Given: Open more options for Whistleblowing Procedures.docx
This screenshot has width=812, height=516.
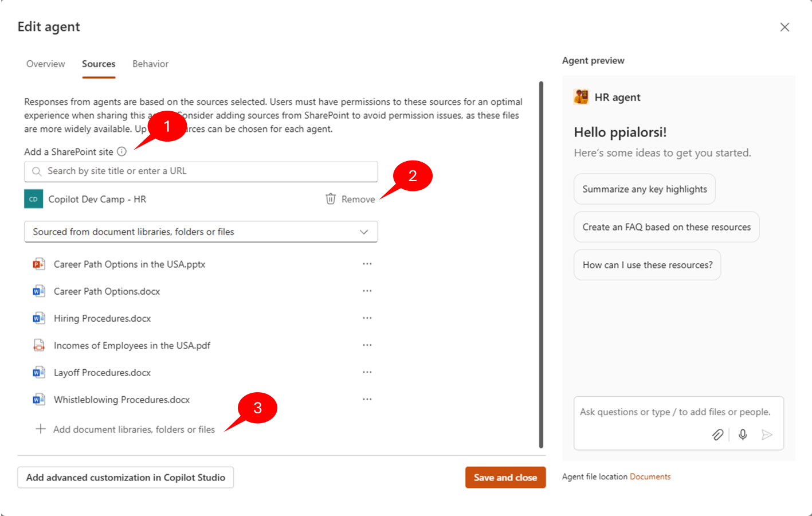Looking at the screenshot, I should 367,399.
